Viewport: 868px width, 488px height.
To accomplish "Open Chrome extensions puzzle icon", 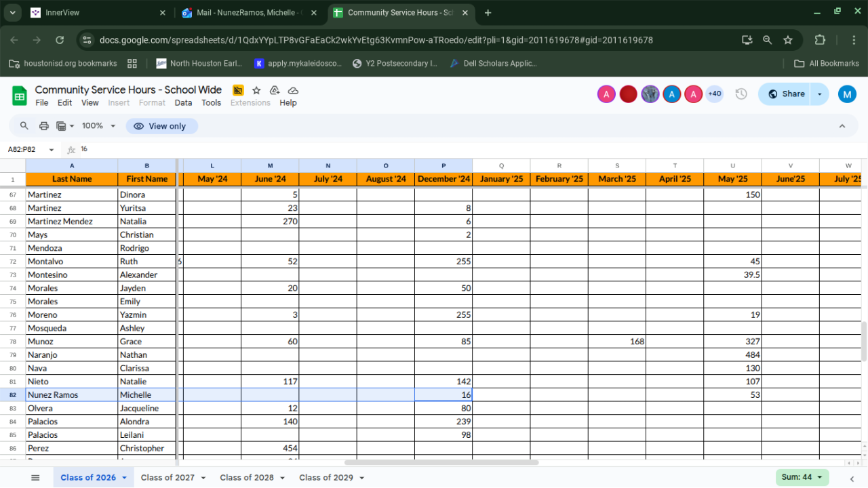I will 819,40.
